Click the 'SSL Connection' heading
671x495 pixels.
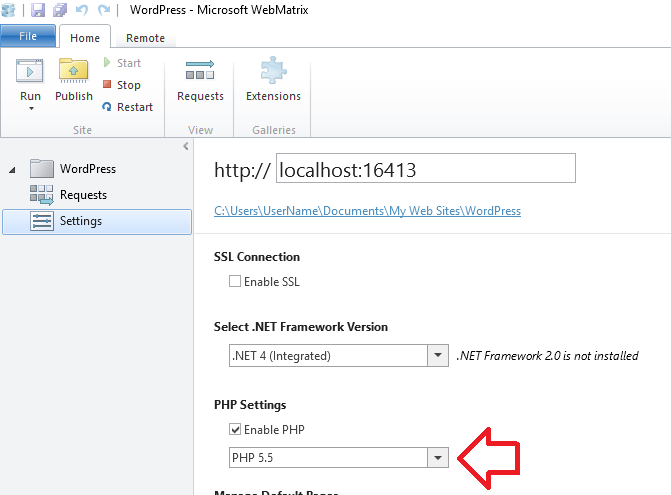pyautogui.click(x=257, y=257)
